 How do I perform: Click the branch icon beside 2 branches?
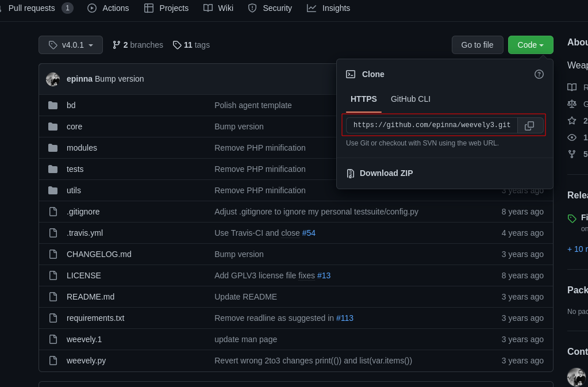(x=117, y=45)
